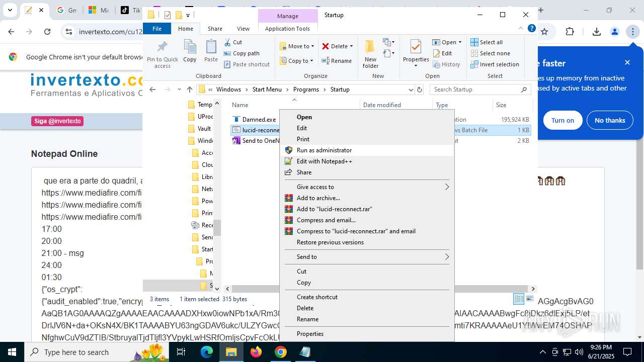Click Paste shortcut in ribbon
Image resolution: width=644 pixels, height=362 pixels.
247,64
